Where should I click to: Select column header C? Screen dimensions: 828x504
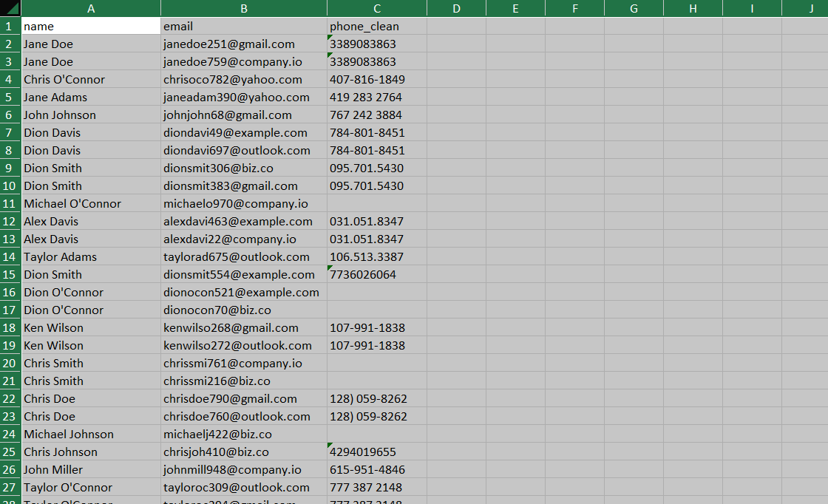pos(376,7)
